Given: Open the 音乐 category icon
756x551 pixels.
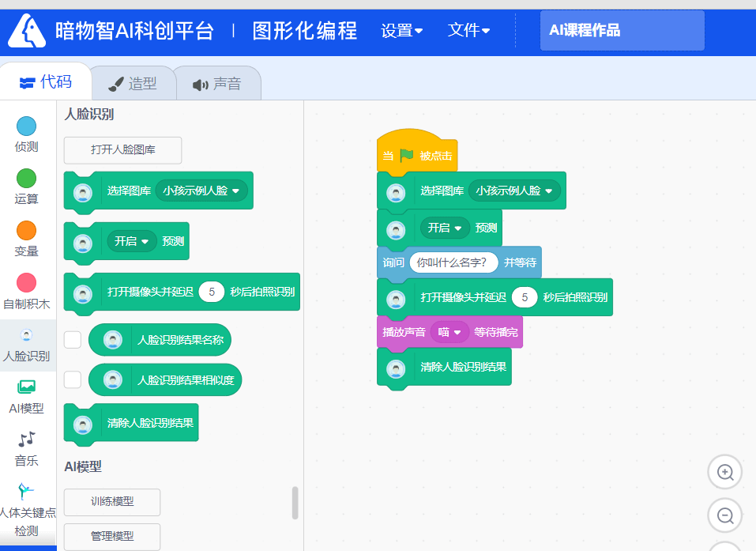Looking at the screenshot, I should tap(27, 439).
